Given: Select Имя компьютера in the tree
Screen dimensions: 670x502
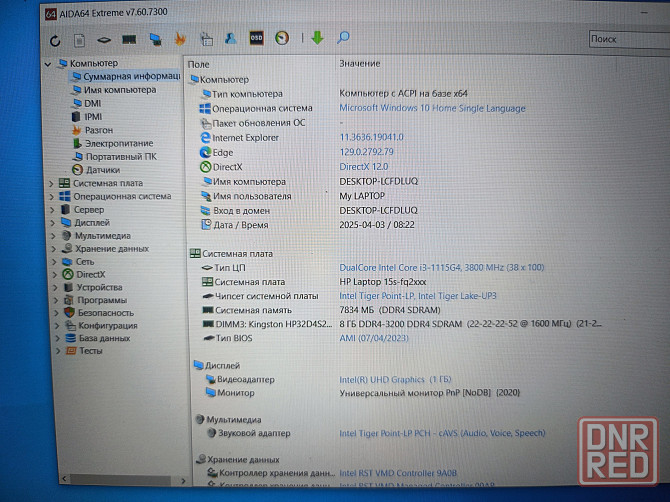Looking at the screenshot, I should pos(120,90).
